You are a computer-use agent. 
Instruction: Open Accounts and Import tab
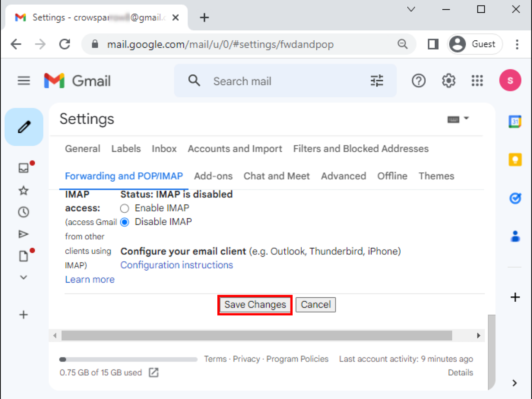coord(235,149)
